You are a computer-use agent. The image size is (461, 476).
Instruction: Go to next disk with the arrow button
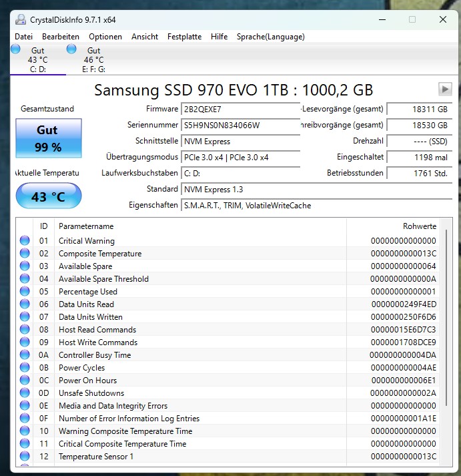(445, 89)
